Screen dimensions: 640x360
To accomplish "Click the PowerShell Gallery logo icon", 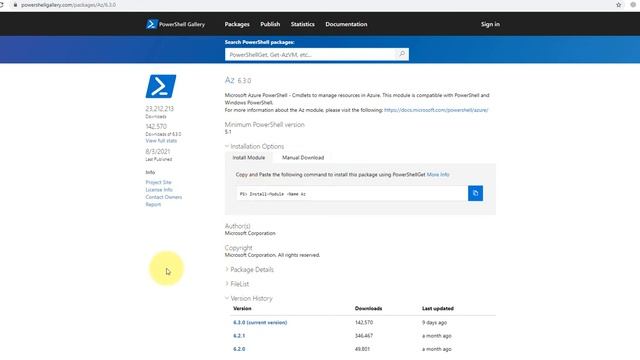I will click(x=152, y=24).
